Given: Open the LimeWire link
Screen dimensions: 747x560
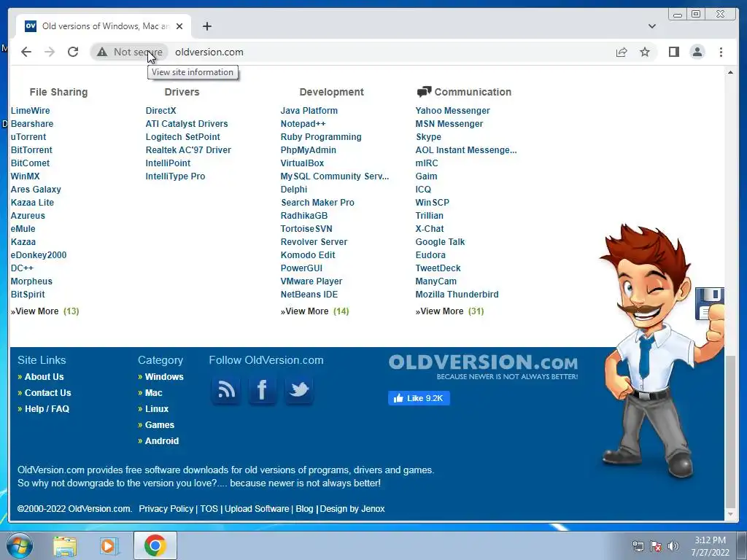Looking at the screenshot, I should (x=30, y=111).
